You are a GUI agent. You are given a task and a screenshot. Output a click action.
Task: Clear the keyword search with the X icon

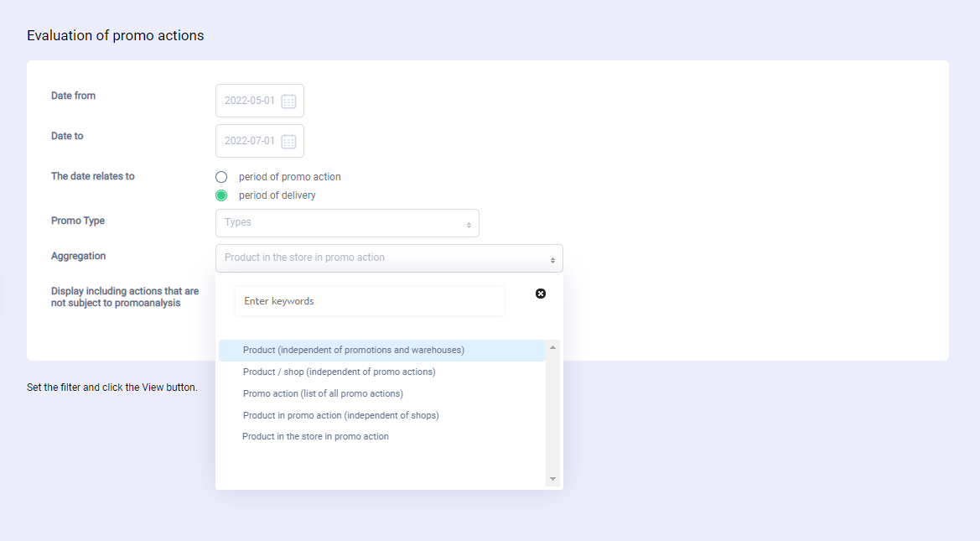541,293
